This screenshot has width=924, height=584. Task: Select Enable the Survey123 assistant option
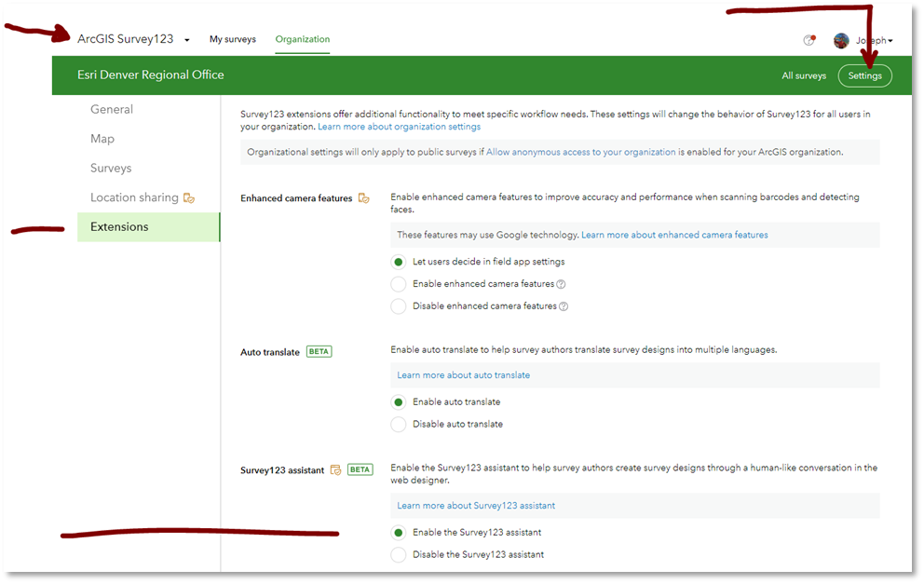399,533
